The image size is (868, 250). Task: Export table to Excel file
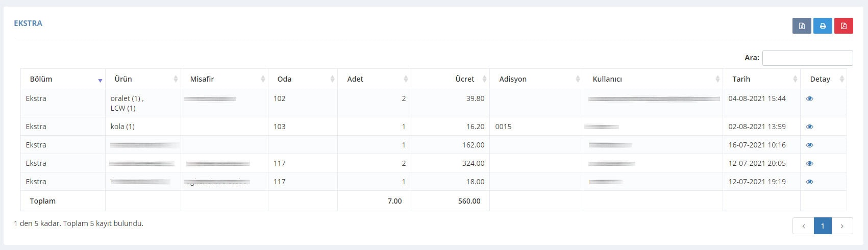802,26
